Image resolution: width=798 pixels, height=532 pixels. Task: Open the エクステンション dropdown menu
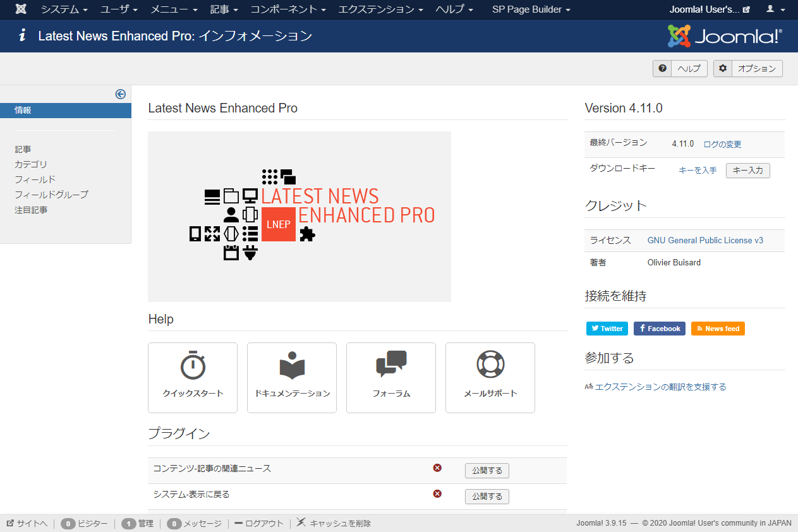pyautogui.click(x=377, y=9)
